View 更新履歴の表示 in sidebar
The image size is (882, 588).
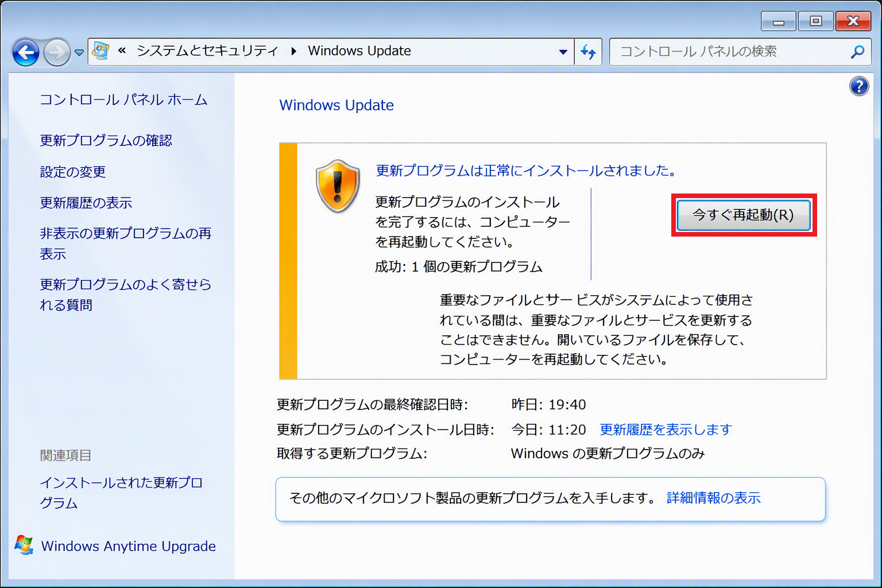pyautogui.click(x=86, y=203)
